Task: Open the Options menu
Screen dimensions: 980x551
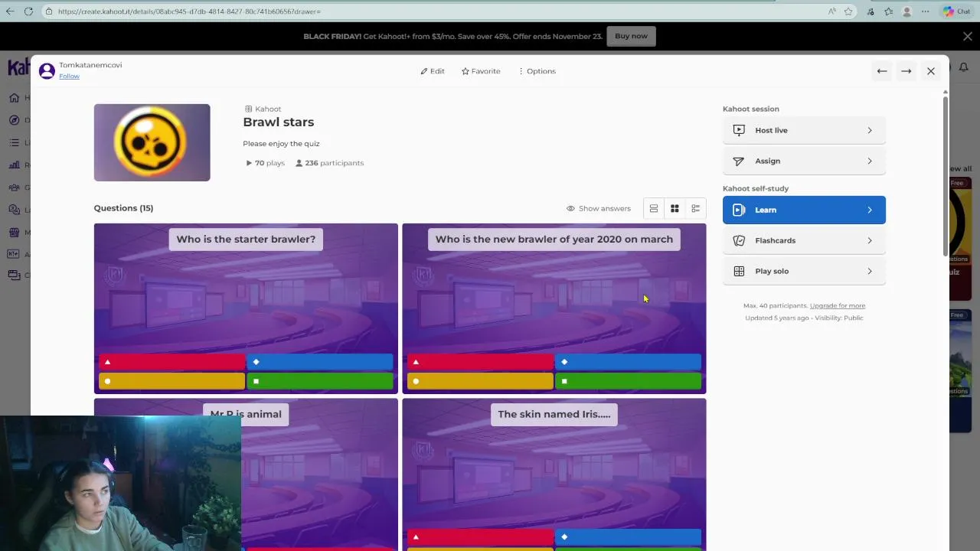Action: 537,71
